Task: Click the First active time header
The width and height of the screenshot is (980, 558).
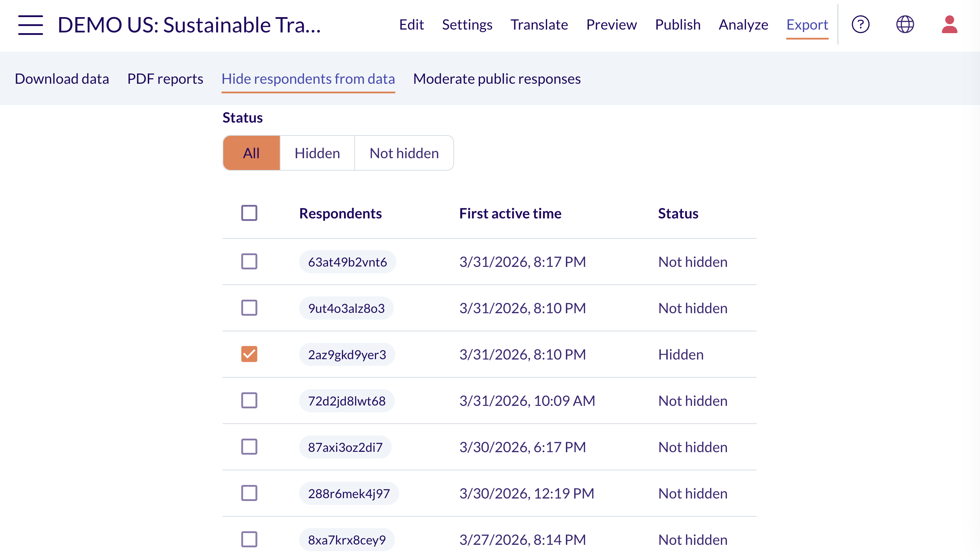Action: (x=510, y=213)
